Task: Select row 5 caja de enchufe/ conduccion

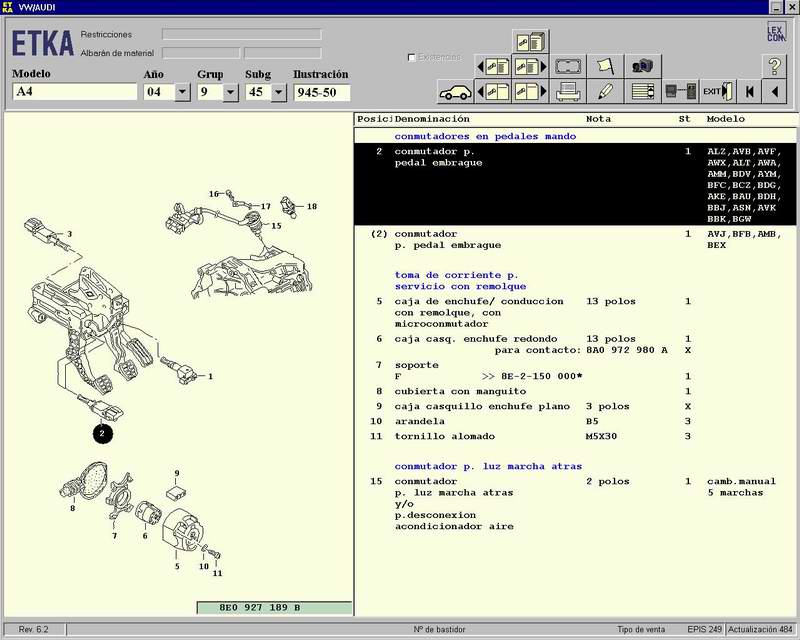Action: tap(575, 312)
